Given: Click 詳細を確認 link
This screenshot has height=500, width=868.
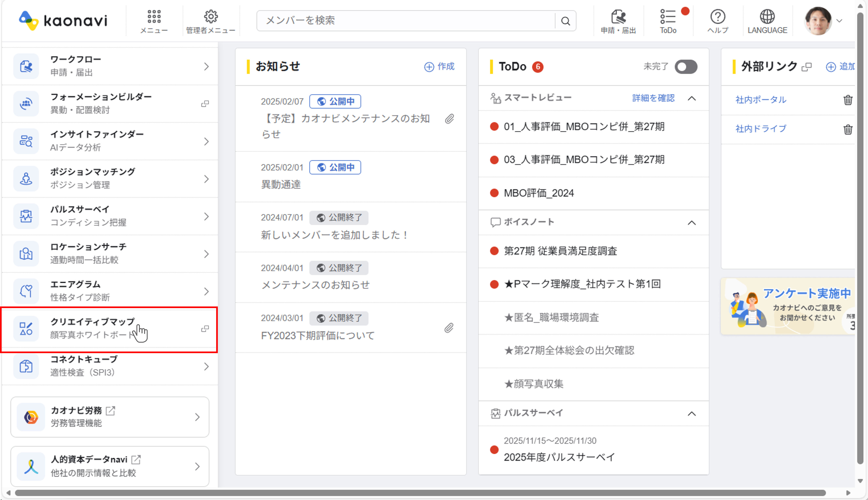Looking at the screenshot, I should (x=653, y=98).
